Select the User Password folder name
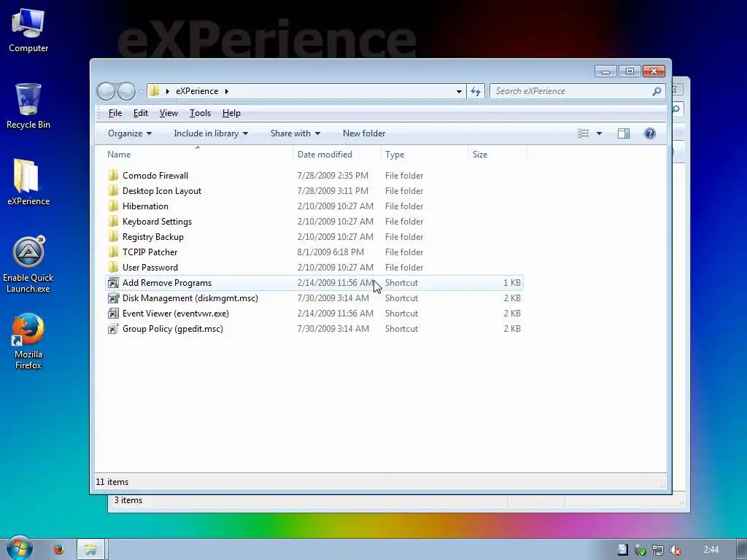 tap(150, 267)
